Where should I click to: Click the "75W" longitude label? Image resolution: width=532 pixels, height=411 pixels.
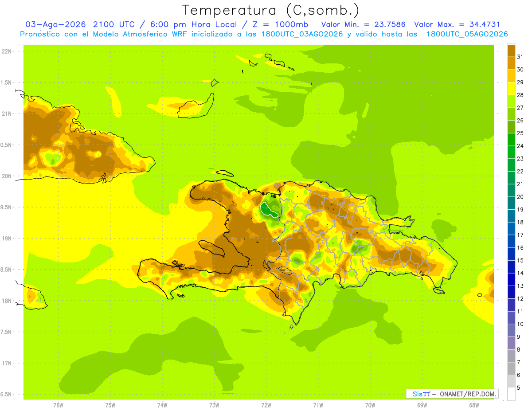coord(110,405)
